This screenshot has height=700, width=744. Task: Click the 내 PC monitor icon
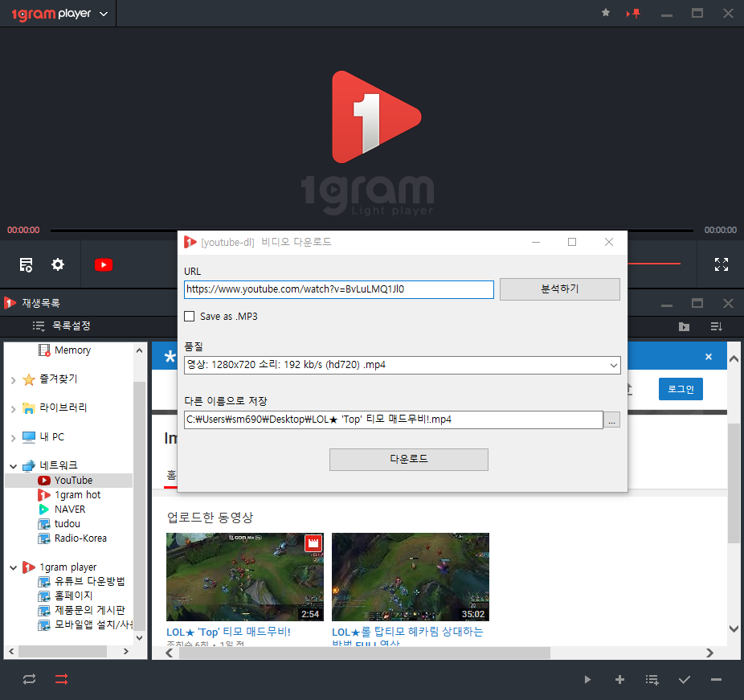(x=29, y=437)
